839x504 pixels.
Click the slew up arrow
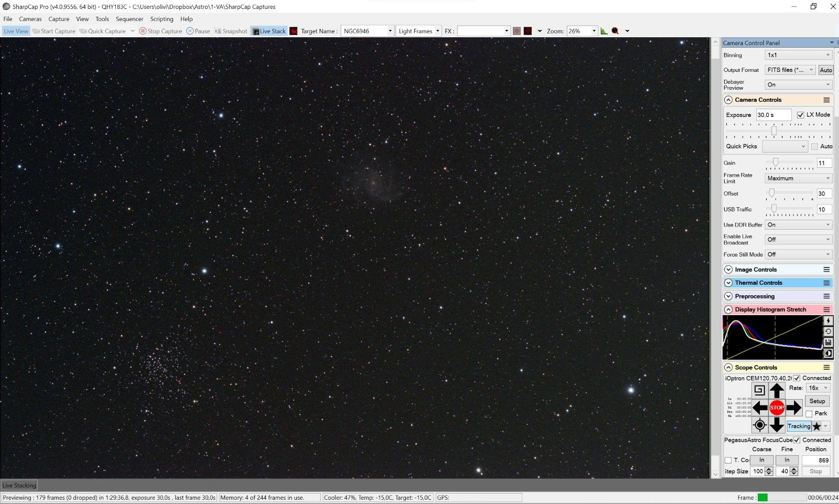[777, 391]
